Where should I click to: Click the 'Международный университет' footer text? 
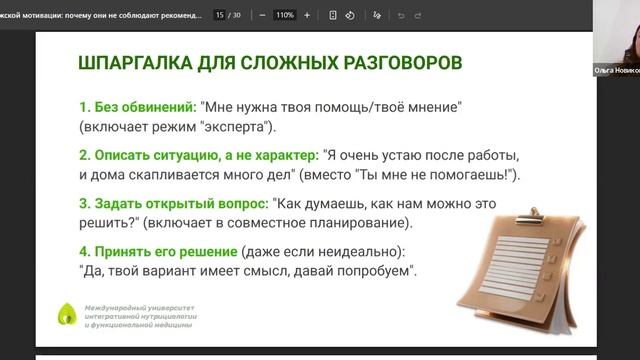pos(140,308)
